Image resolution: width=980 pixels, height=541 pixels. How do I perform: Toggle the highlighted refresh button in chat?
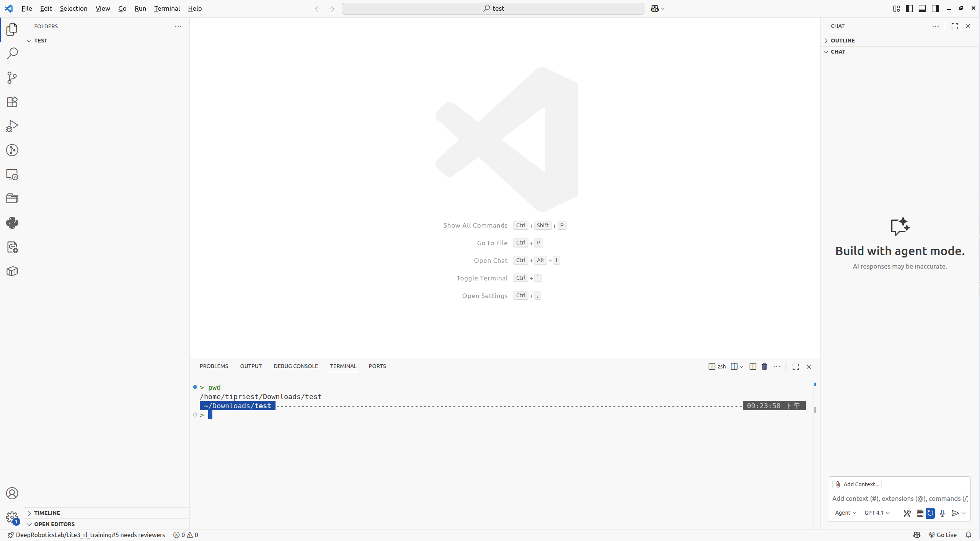(930, 513)
